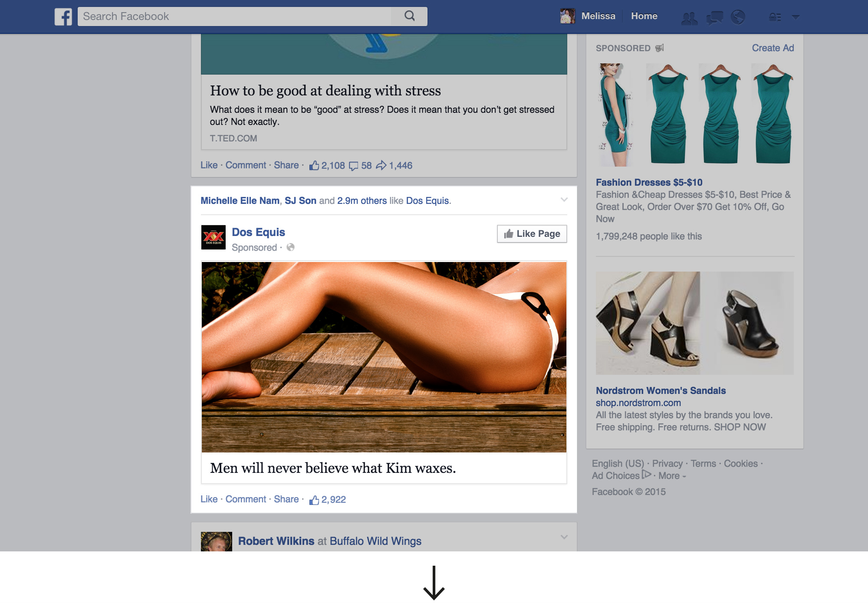View the 2,922 likes on Dos Equis
The image size is (868, 603).
[328, 500]
